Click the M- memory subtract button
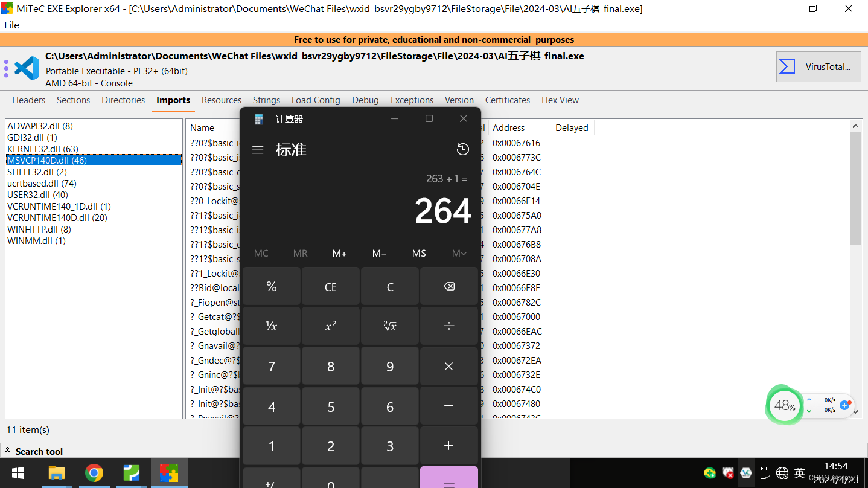Viewport: 868px width, 488px height. pyautogui.click(x=379, y=253)
